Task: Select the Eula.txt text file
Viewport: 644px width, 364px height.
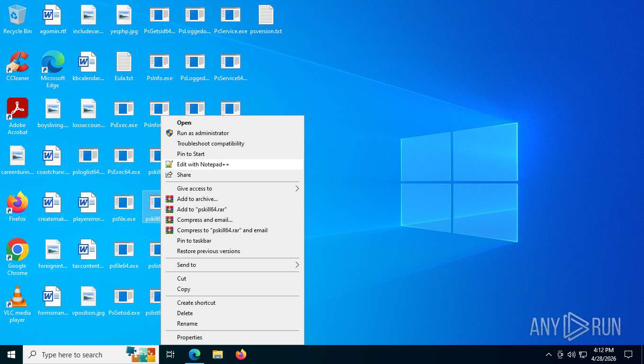Action: coord(124,66)
